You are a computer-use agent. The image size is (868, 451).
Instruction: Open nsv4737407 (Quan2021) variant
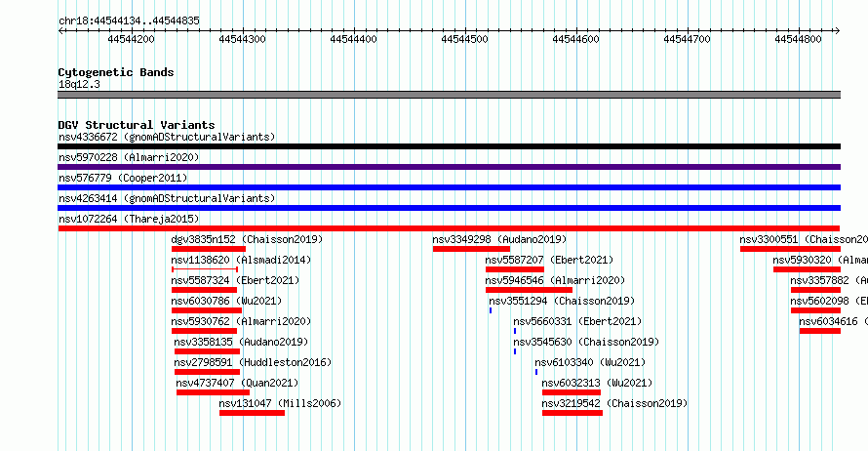[238, 383]
